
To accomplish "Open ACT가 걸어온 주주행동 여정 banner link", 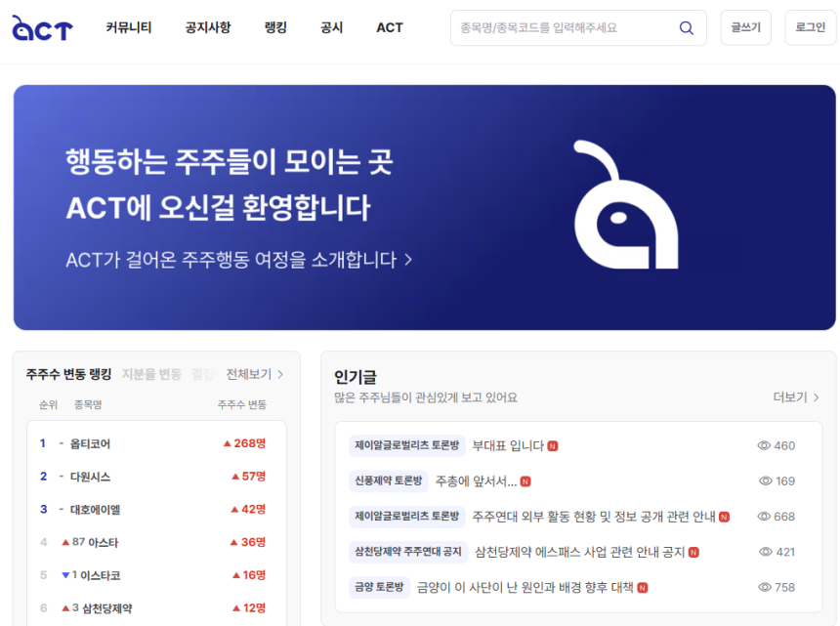I will [x=238, y=260].
